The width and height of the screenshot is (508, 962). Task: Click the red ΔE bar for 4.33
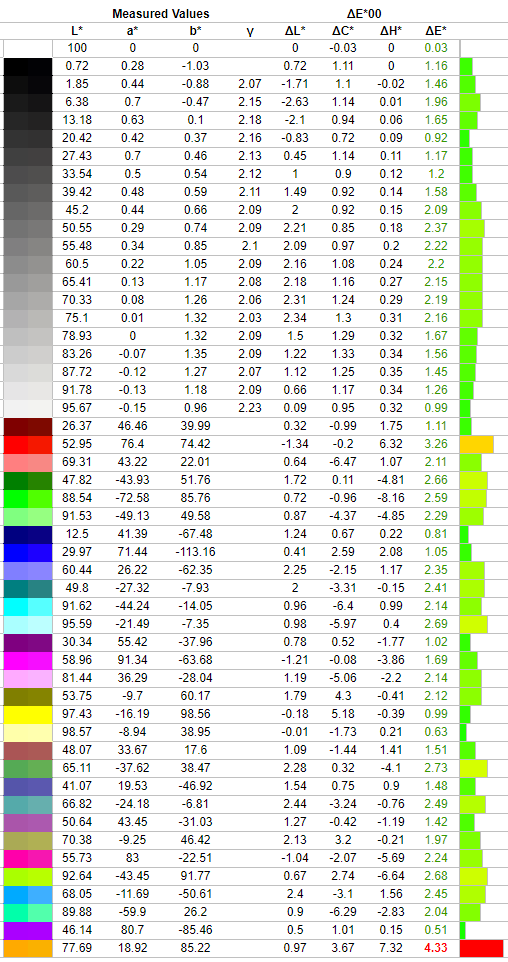481,948
